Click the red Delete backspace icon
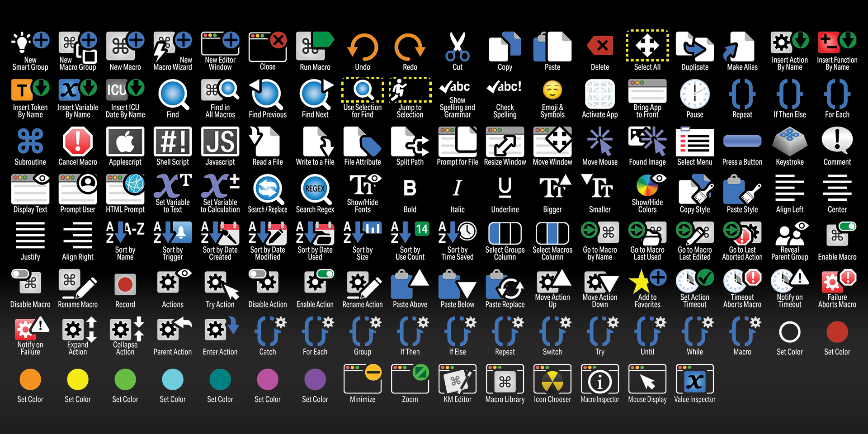 600,45
